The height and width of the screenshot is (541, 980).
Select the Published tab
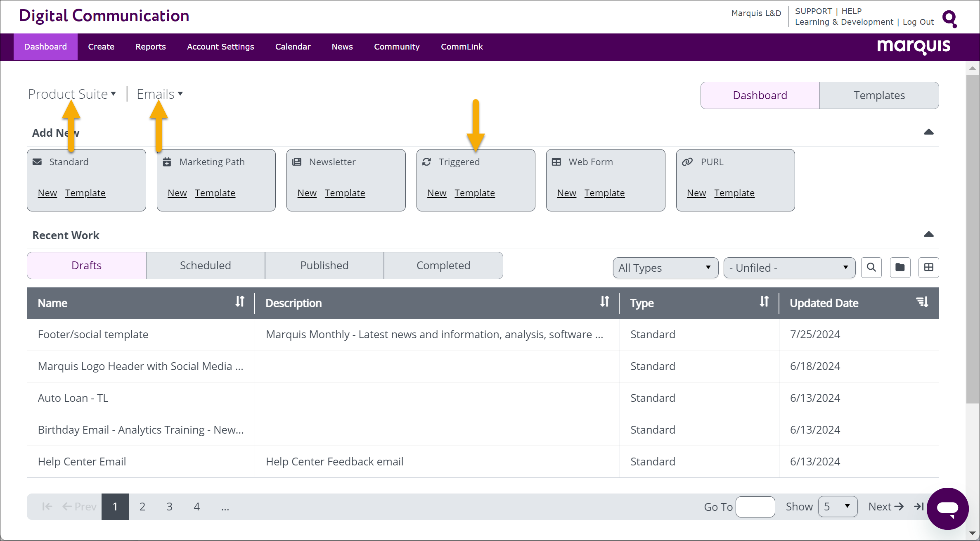coord(324,266)
